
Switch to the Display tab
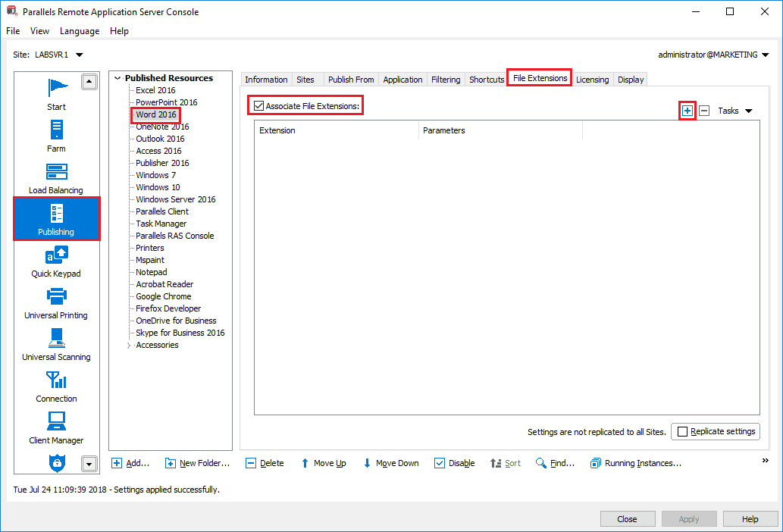631,80
